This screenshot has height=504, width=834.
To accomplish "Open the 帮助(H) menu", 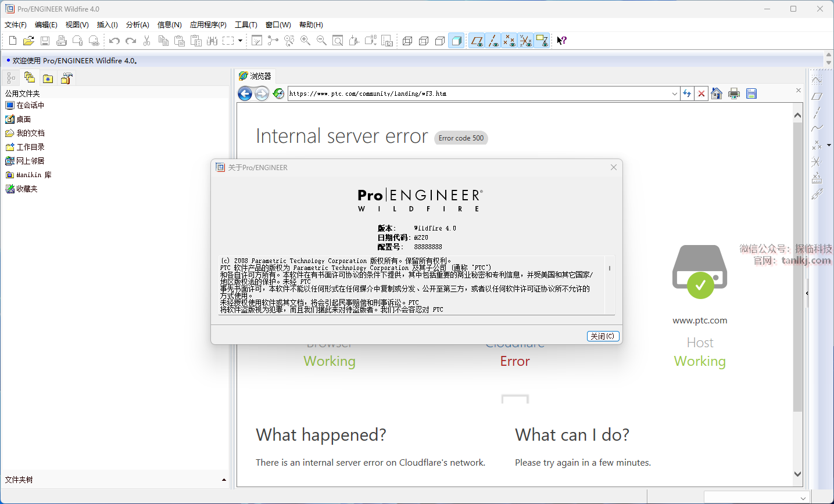I will pyautogui.click(x=311, y=25).
